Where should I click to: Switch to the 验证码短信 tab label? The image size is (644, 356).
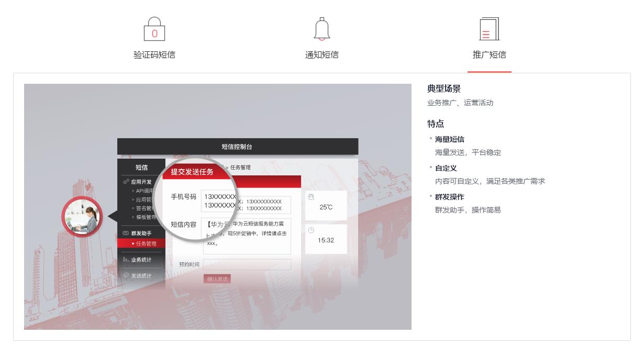pyautogui.click(x=154, y=54)
